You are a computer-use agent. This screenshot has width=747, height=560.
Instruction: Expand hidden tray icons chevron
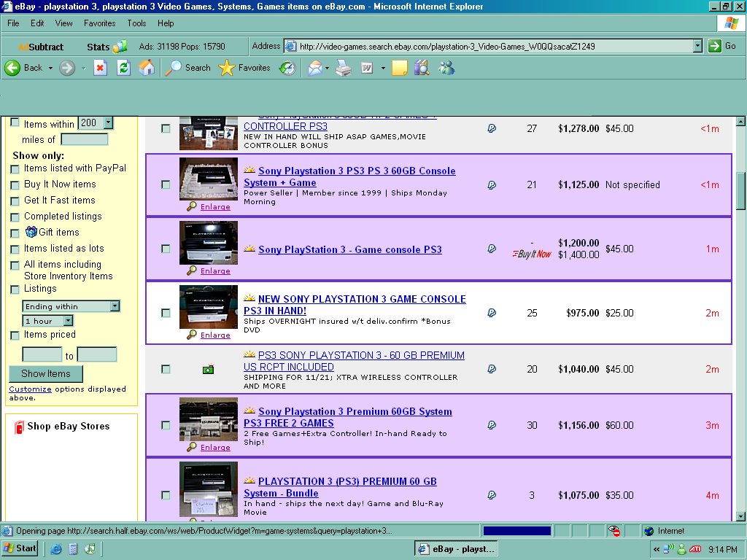657,550
